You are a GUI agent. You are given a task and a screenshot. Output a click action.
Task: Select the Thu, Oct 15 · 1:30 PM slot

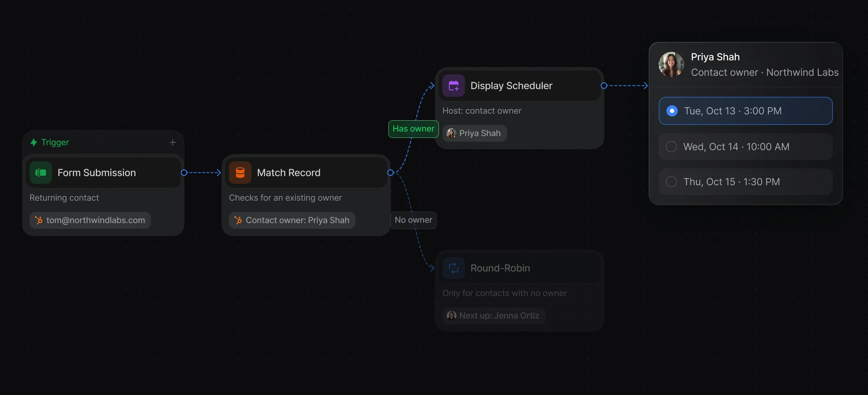click(746, 182)
